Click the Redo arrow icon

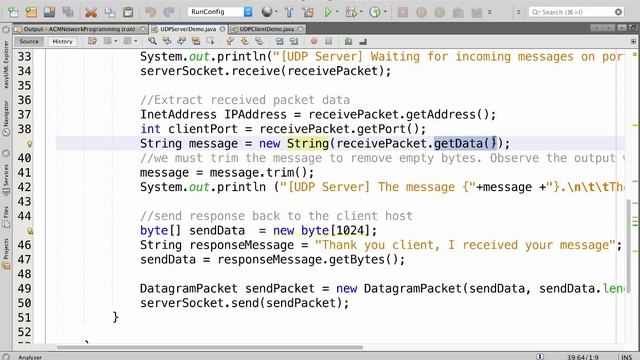point(169,12)
